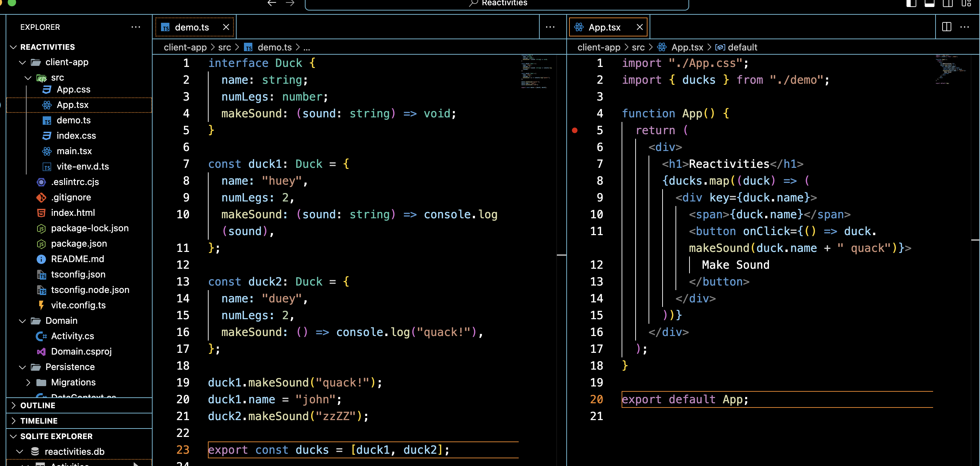
Task: Click the src breadcrumb in App.tsx editor
Action: tap(638, 47)
